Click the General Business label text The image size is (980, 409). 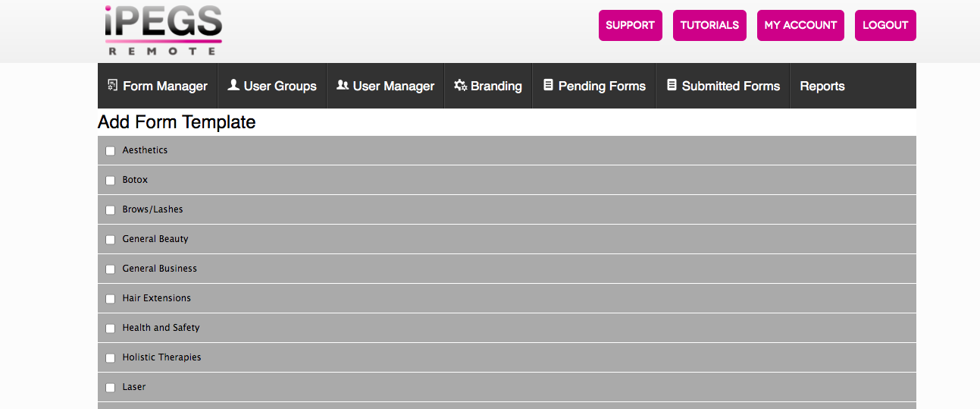click(x=159, y=269)
